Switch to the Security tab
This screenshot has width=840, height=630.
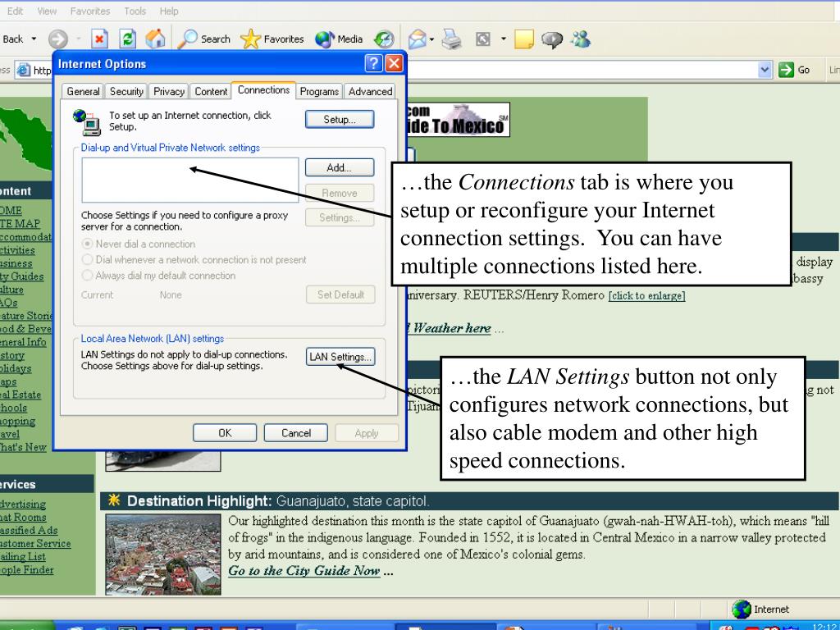126,92
